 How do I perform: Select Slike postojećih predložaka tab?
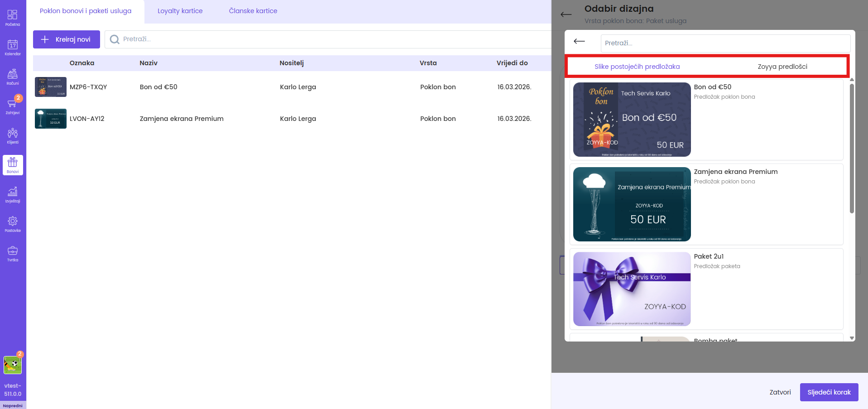tap(637, 67)
